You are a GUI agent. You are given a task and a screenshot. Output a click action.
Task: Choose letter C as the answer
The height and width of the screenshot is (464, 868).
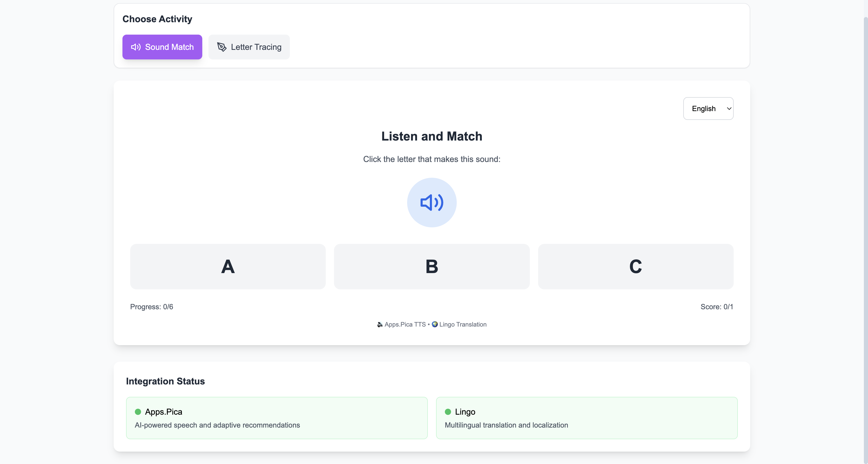click(636, 267)
